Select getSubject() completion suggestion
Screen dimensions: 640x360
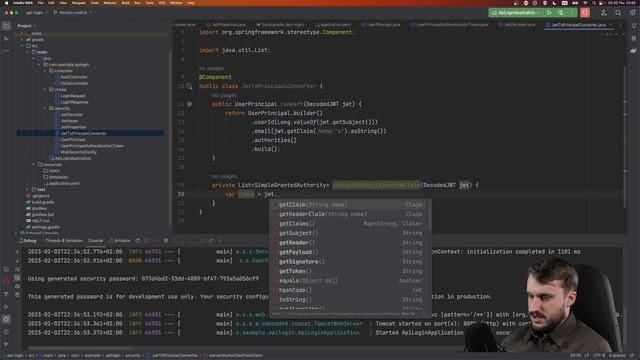click(x=349, y=233)
